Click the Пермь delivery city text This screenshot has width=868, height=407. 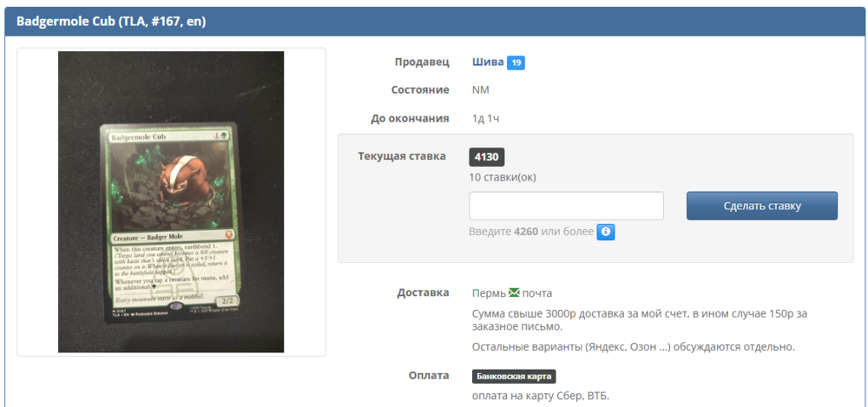tap(488, 293)
